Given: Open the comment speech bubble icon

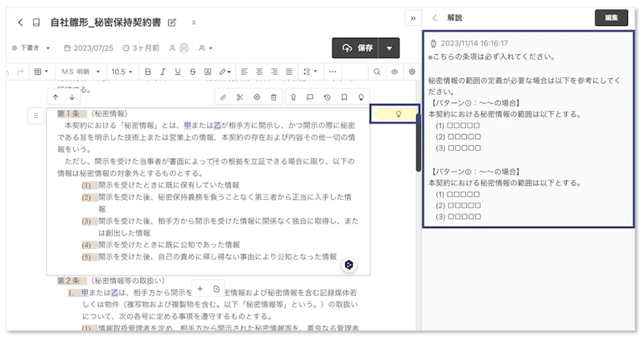Looking at the screenshot, I should pos(310,98).
